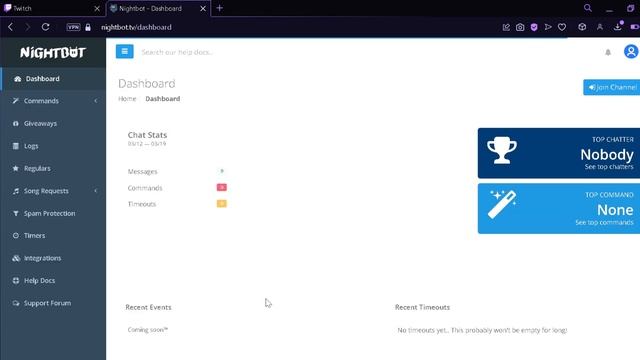Click the Song Requests music note icon
This screenshot has height=360, width=640.
pyautogui.click(x=16, y=191)
